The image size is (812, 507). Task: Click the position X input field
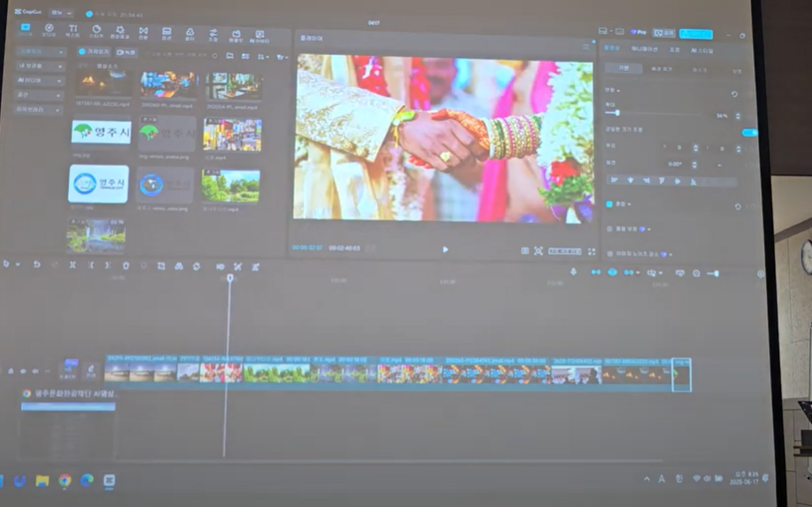coord(679,148)
